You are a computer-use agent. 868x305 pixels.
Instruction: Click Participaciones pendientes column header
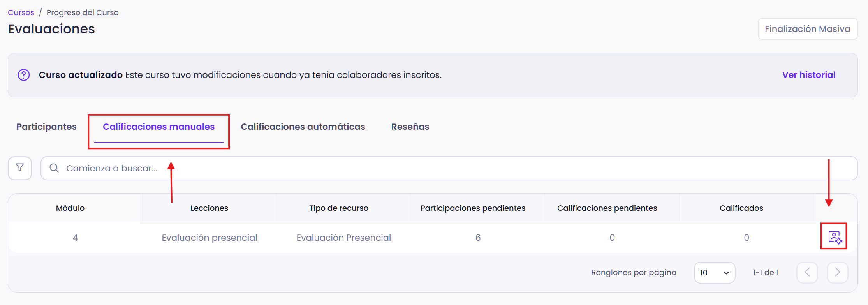pos(473,208)
